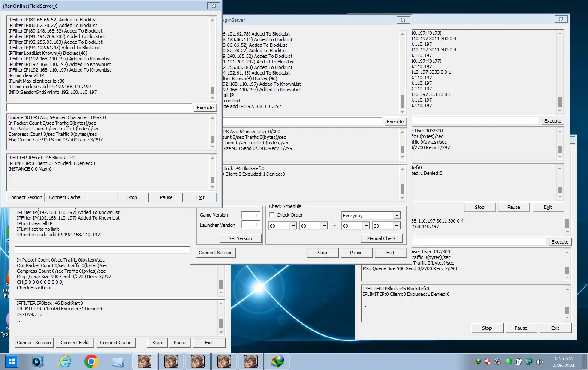Open Internet Download Manager taskbar button
588x370 pixels.
click(x=277, y=361)
